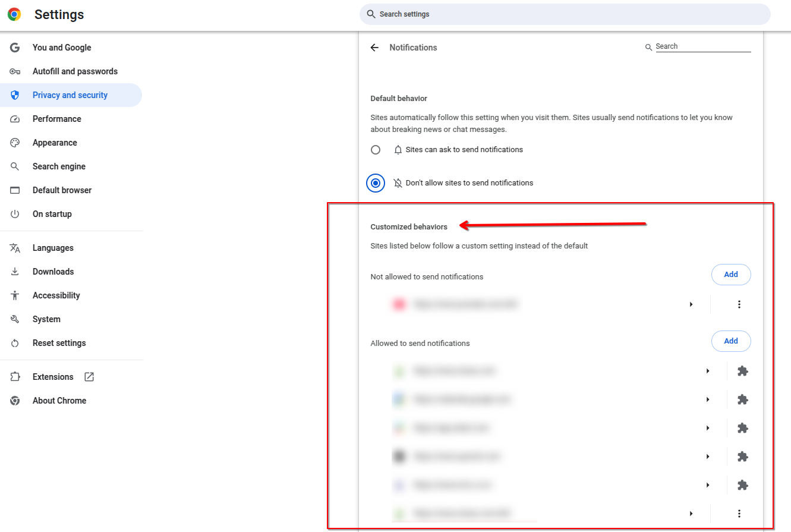Click Add beside allowed to send notifications
Image resolution: width=791 pixels, height=532 pixels.
[x=731, y=341]
